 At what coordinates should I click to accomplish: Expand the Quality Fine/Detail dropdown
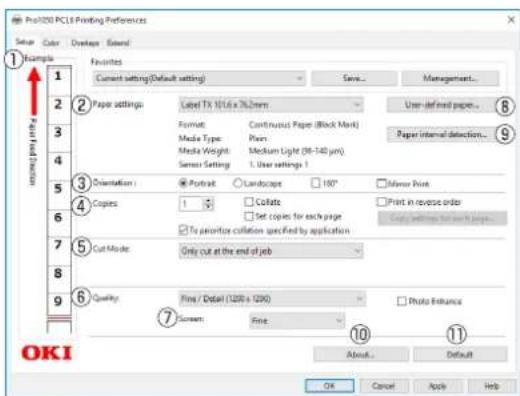(272, 299)
